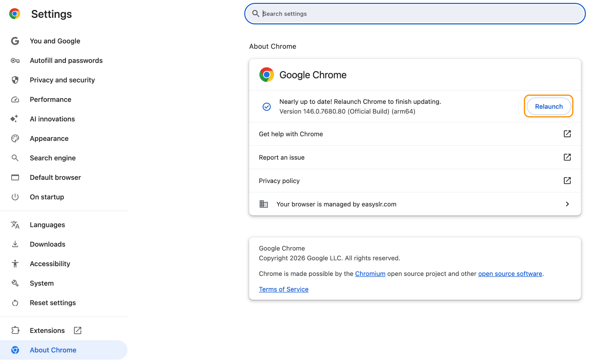Follow the Chromium hyperlink
Viewport: 590px width, 364px height.
[x=370, y=274]
